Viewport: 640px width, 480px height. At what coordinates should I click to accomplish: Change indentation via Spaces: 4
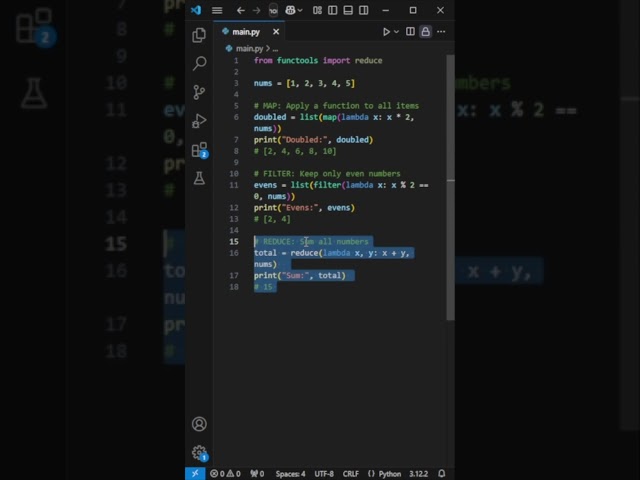pos(290,473)
